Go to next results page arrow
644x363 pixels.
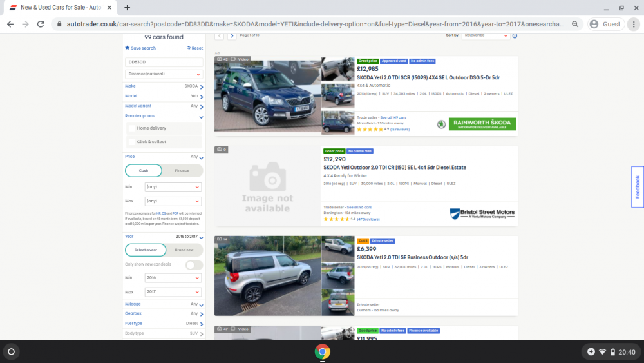[232, 35]
